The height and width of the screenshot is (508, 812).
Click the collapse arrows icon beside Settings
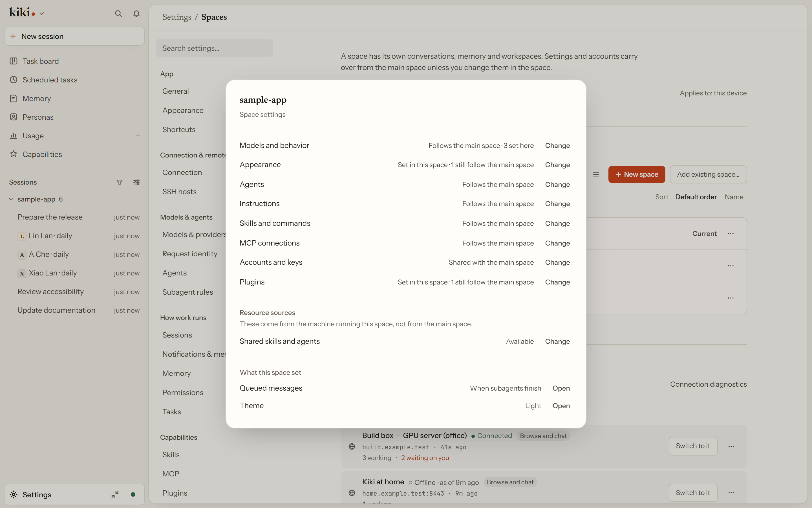(115, 494)
